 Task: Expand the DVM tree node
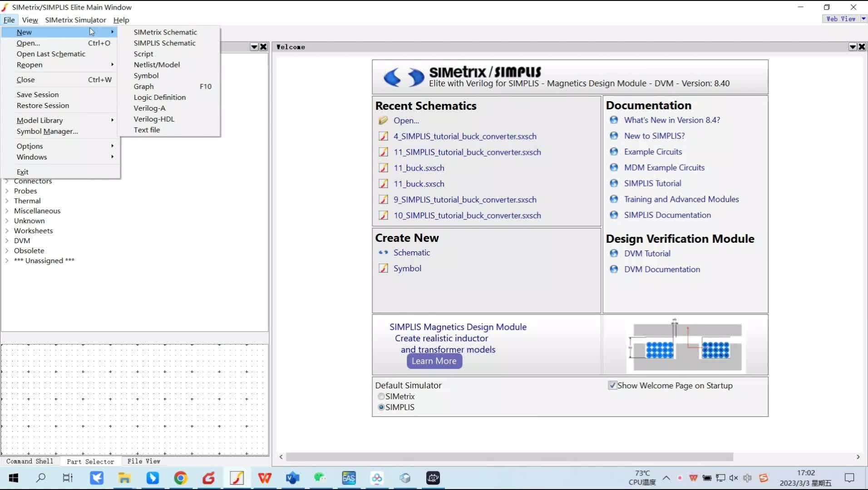click(7, 241)
